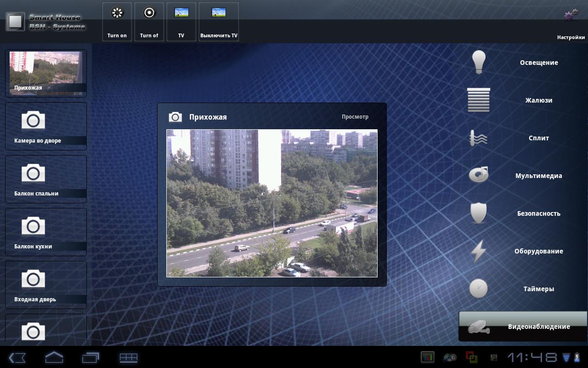Open the Балкон спальни camera icon
This screenshot has height=368, width=588.
click(x=33, y=173)
